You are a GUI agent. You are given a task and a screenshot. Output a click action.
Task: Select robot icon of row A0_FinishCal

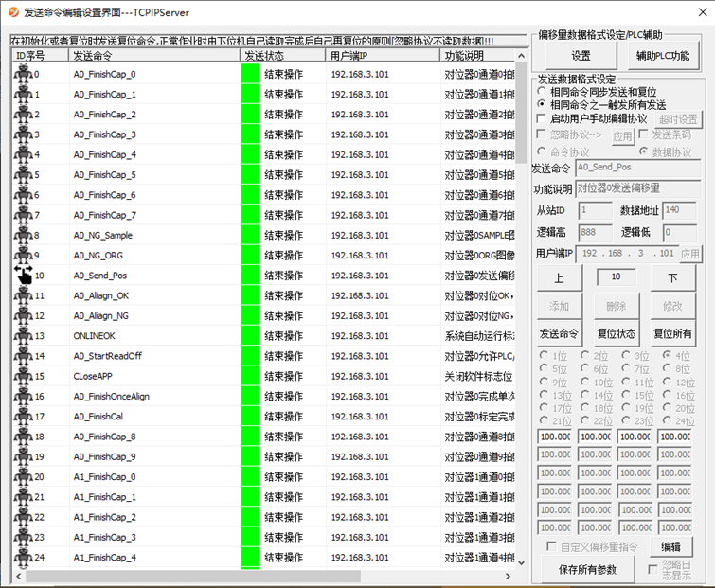click(x=23, y=416)
